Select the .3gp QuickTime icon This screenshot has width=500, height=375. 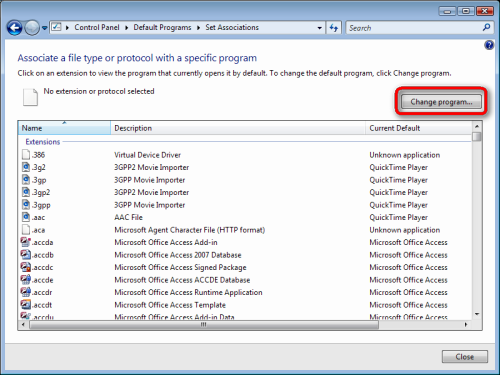click(x=26, y=180)
